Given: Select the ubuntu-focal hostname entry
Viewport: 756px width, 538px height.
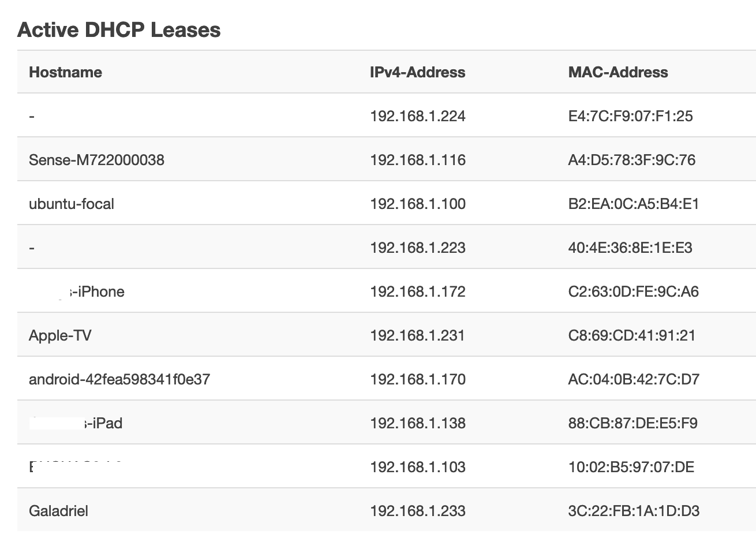Looking at the screenshot, I should coord(72,204).
